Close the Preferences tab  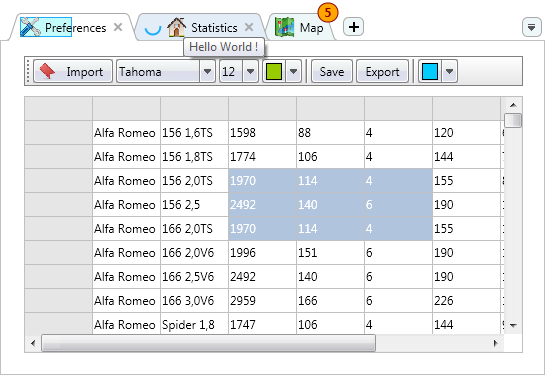(118, 27)
